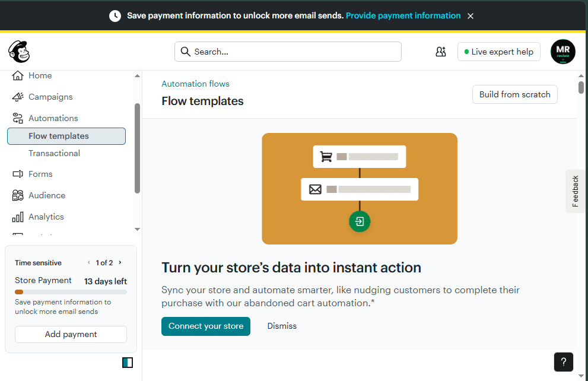The height and width of the screenshot is (381, 588).
Task: Open the Feedback side tab
Action: (x=575, y=191)
